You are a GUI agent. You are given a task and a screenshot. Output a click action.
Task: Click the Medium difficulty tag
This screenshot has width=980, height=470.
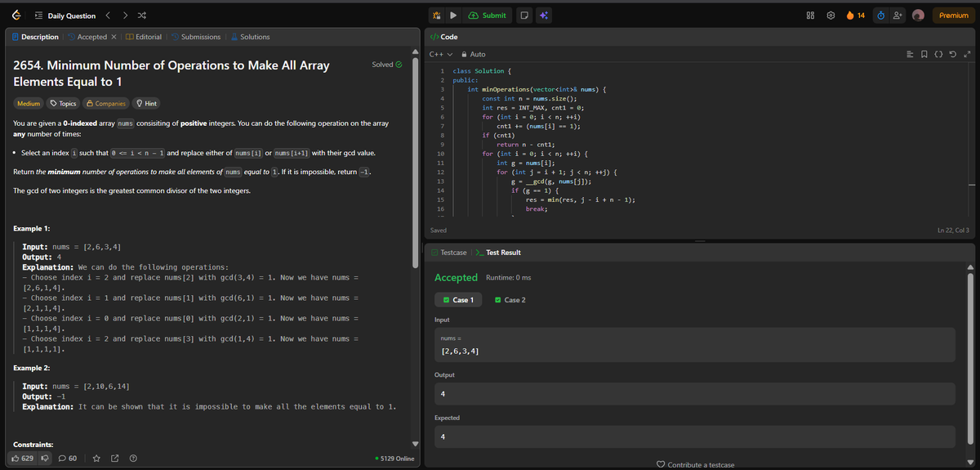click(x=29, y=104)
